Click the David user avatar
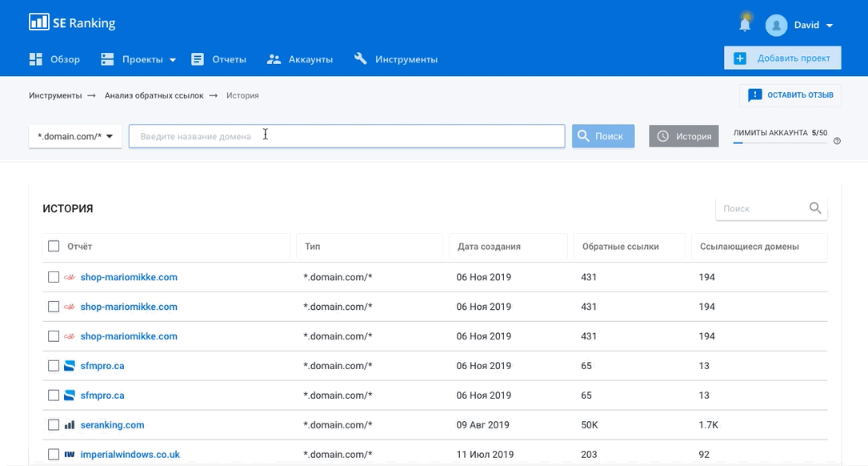This screenshot has width=868, height=466. pyautogui.click(x=776, y=26)
